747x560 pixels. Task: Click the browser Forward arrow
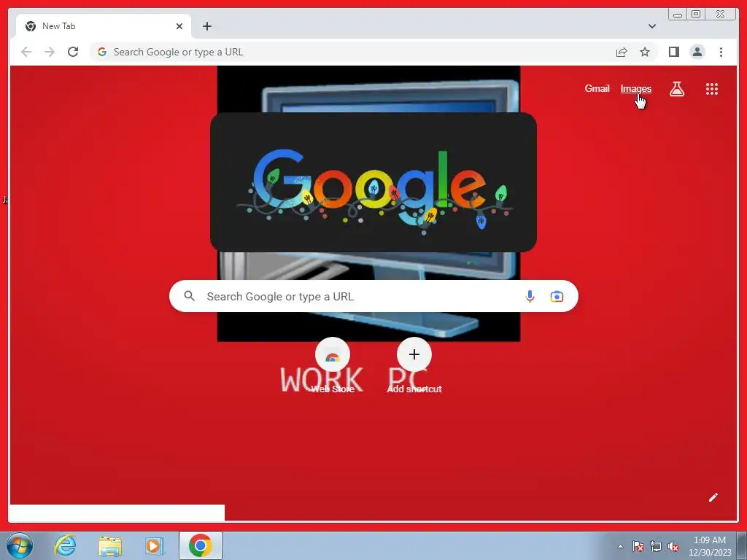[50, 52]
